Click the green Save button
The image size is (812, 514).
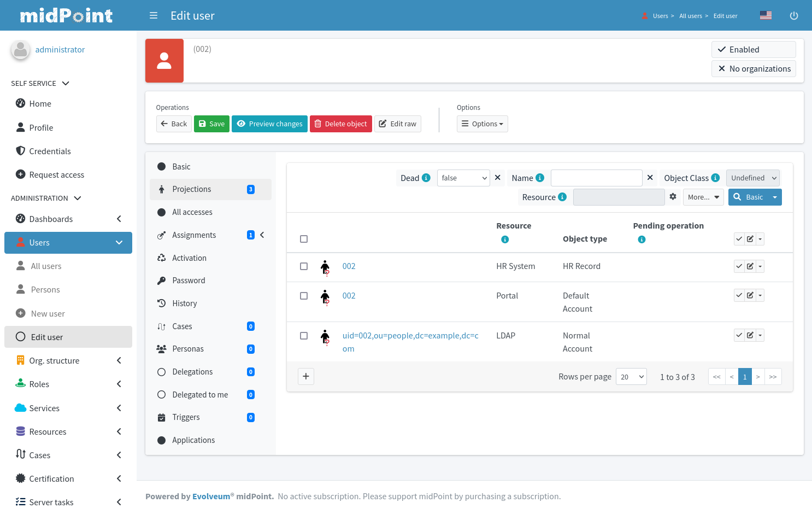(x=211, y=124)
